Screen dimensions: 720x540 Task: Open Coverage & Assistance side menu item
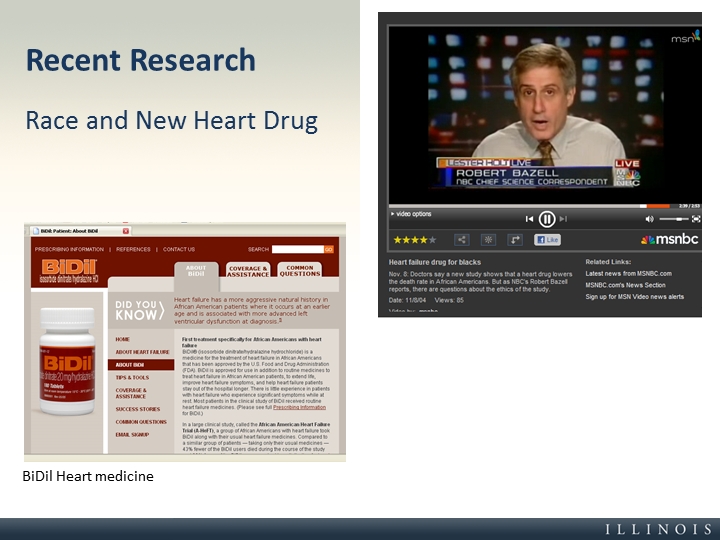click(131, 393)
